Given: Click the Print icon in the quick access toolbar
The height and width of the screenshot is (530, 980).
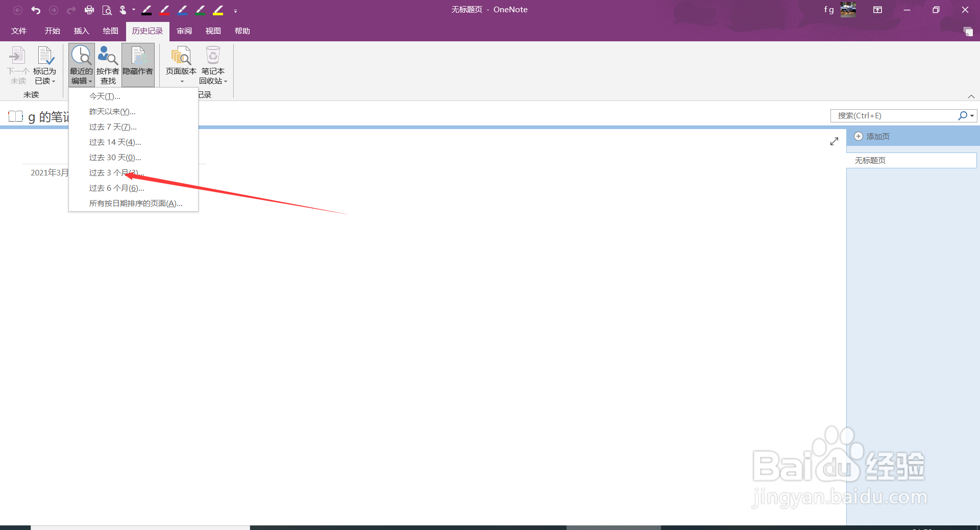Looking at the screenshot, I should (x=89, y=10).
